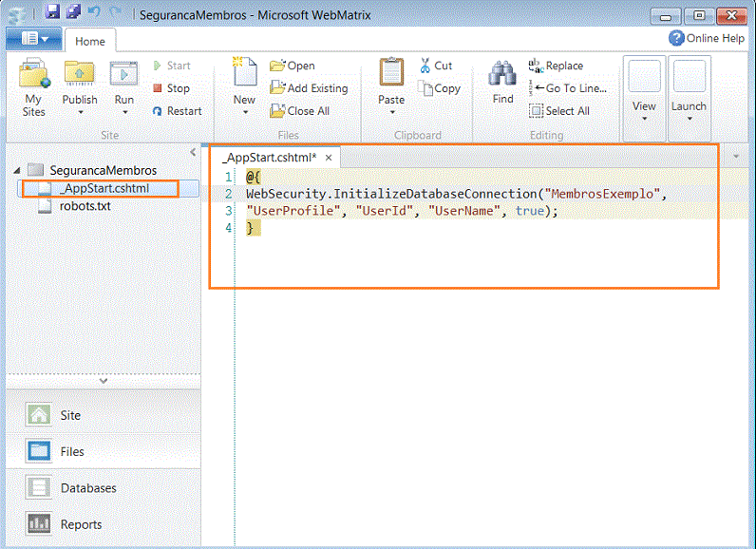
Task: Stop the web server
Action: coord(172,88)
